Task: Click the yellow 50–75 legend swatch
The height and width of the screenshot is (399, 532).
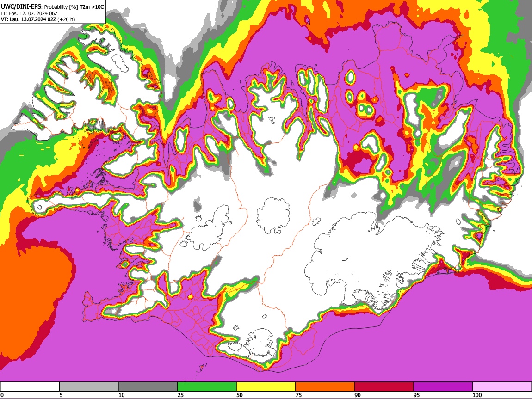Action: tap(266, 387)
